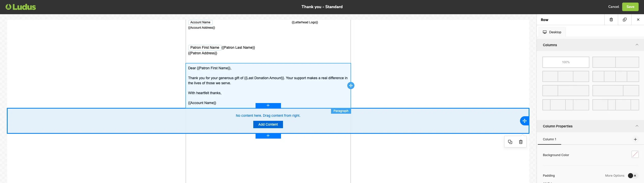This screenshot has height=183, width=644.
Task: Cancel editing the template
Action: click(x=613, y=7)
